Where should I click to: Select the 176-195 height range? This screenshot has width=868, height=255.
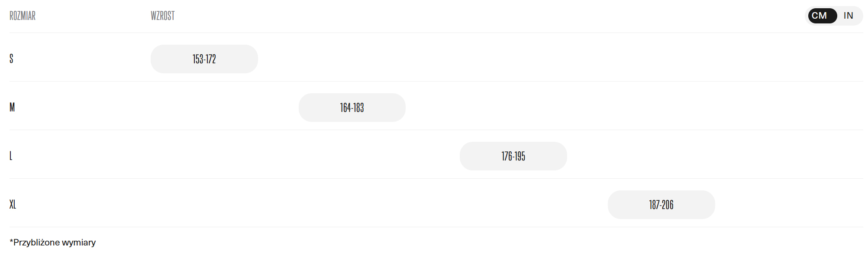coord(513,156)
